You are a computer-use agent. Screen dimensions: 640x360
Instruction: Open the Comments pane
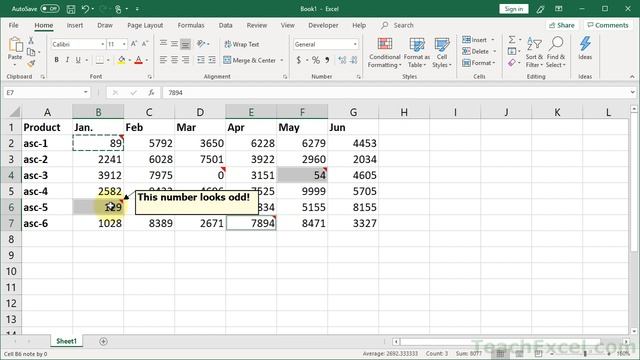coord(607,25)
